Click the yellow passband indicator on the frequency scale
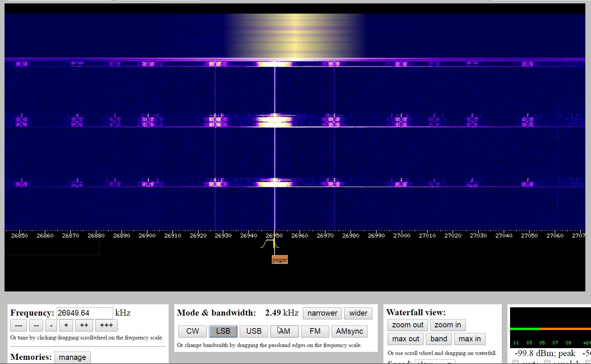The width and height of the screenshot is (591, 364). 270,244
